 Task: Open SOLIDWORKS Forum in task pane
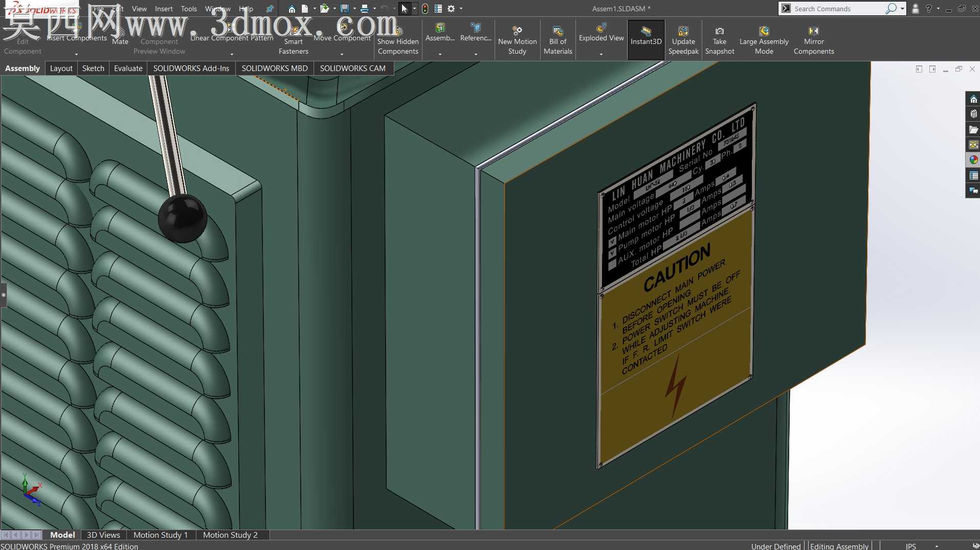pyautogui.click(x=973, y=191)
